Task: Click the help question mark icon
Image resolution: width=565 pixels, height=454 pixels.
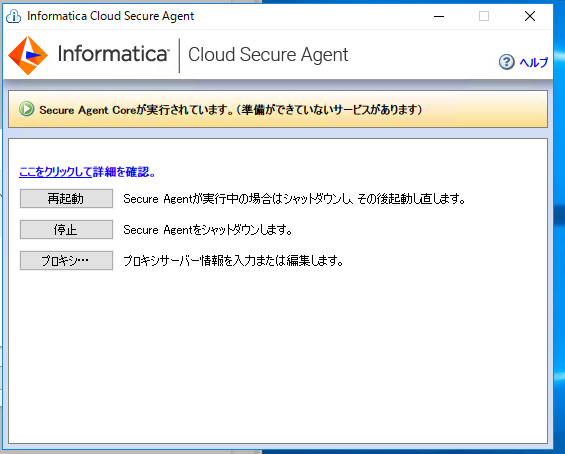Action: point(506,62)
